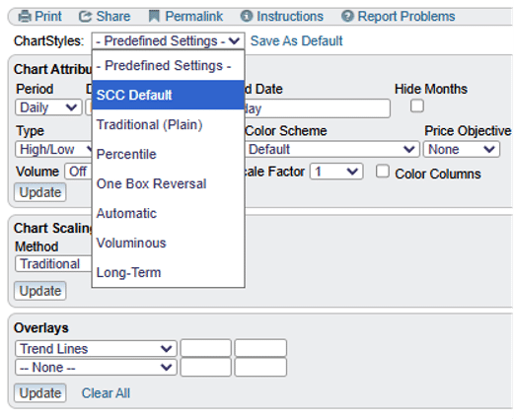Click Update in Overlays section
This screenshot has width=514, height=420.
pos(40,393)
